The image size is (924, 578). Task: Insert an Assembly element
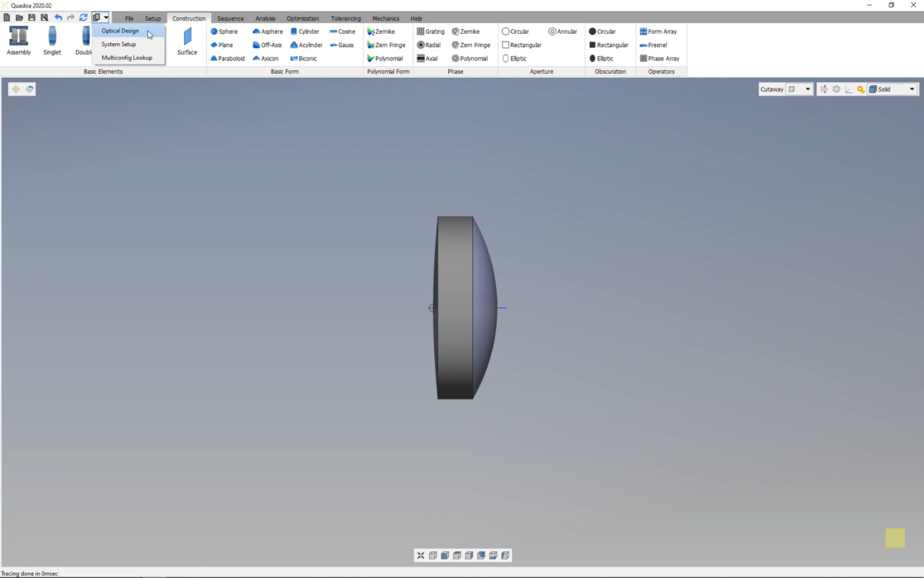18,42
